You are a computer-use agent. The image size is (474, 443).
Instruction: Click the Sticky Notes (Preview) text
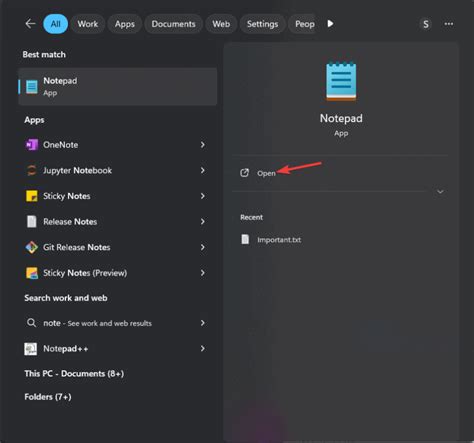click(x=85, y=273)
